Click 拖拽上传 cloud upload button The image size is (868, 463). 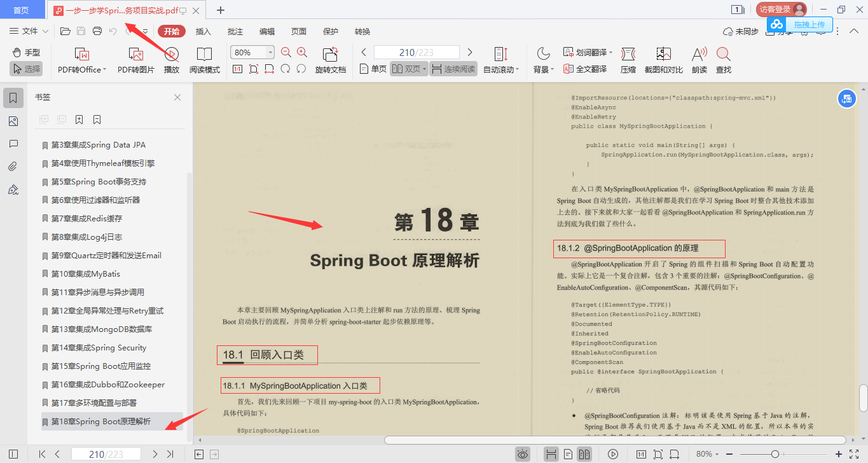pyautogui.click(x=799, y=24)
